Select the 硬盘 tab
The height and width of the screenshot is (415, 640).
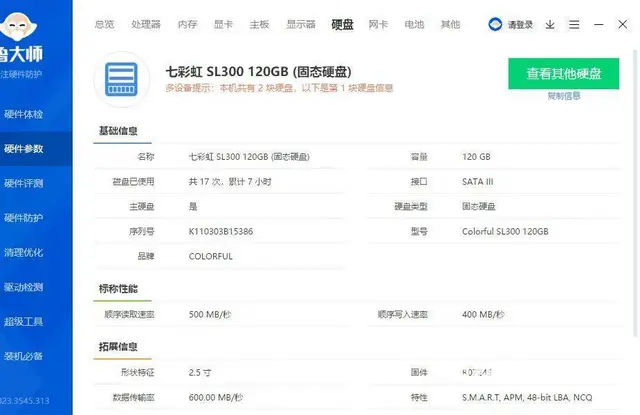(342, 24)
